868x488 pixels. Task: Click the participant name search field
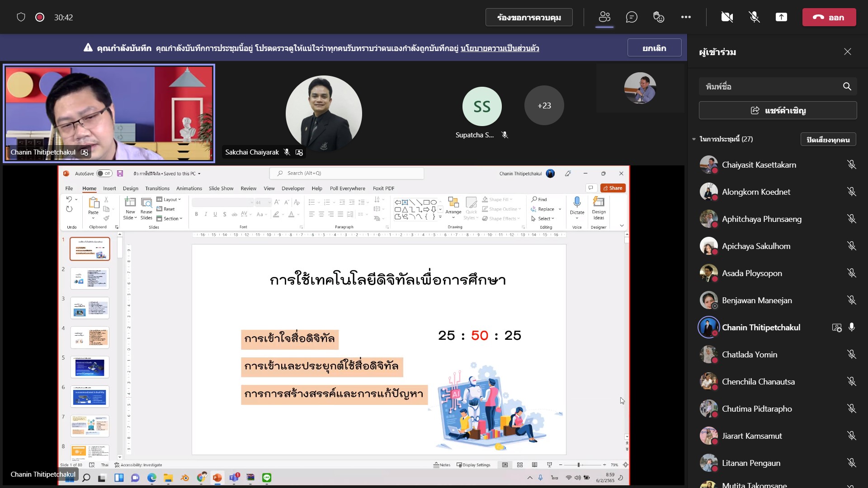coord(778,86)
